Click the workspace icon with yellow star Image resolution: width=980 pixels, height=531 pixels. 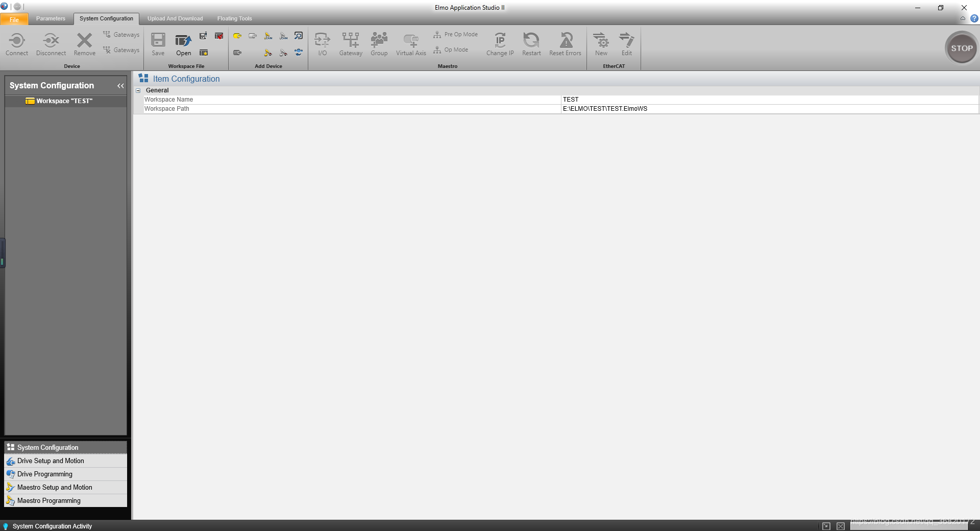[203, 53]
